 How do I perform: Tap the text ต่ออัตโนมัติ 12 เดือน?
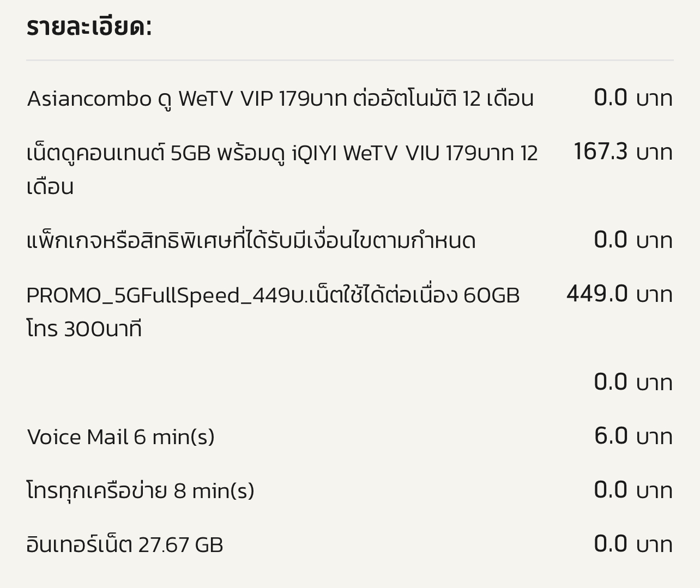pos(444,99)
